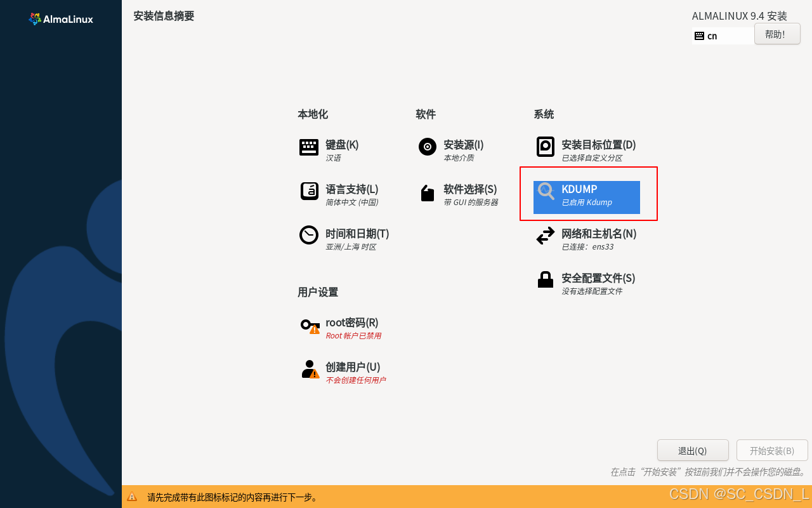This screenshot has height=508, width=812.
Task: Click the warning triangle in the bottom bar
Action: pyautogui.click(x=132, y=497)
